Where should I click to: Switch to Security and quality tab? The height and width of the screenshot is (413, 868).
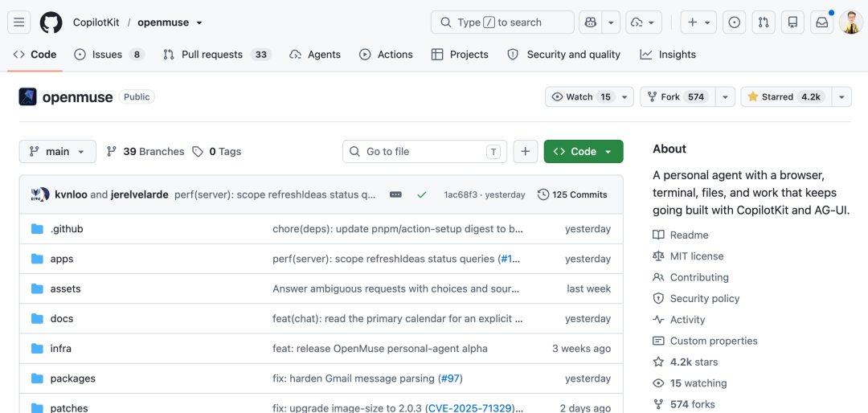click(564, 55)
